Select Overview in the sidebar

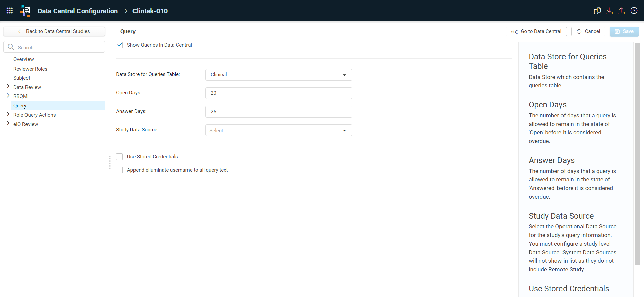point(23,59)
